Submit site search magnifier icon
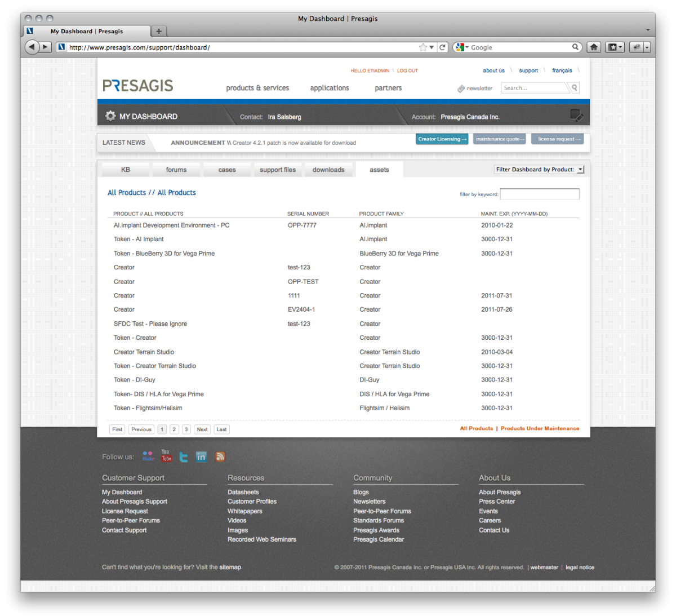This screenshot has width=676, height=616. (575, 88)
